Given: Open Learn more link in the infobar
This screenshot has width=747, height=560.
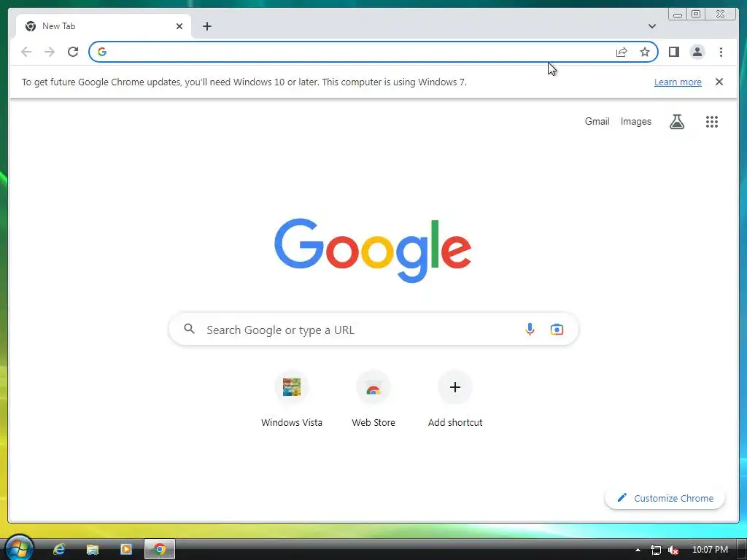Looking at the screenshot, I should 678,82.
